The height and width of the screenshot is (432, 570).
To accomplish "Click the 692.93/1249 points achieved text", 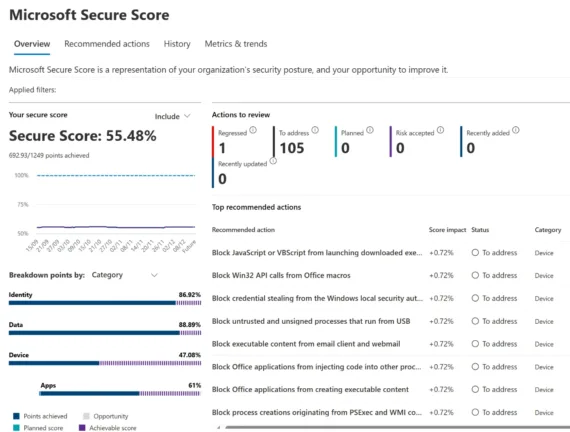I will pyautogui.click(x=49, y=156).
